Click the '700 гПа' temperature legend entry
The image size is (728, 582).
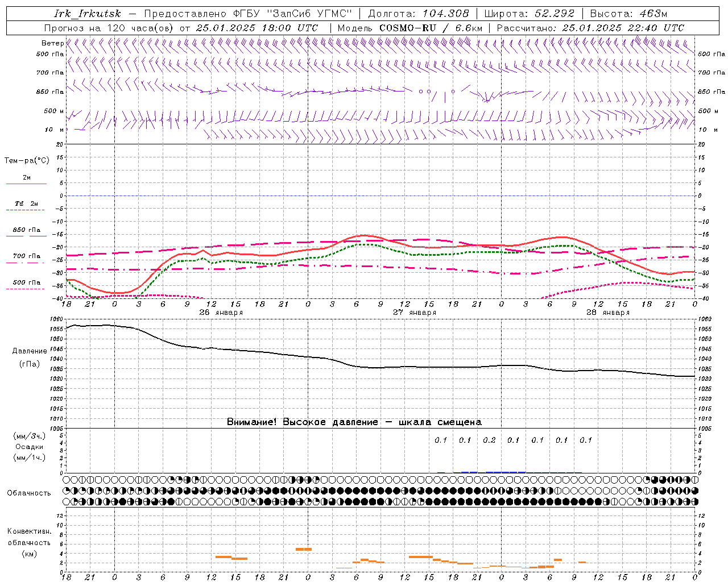pyautogui.click(x=27, y=256)
